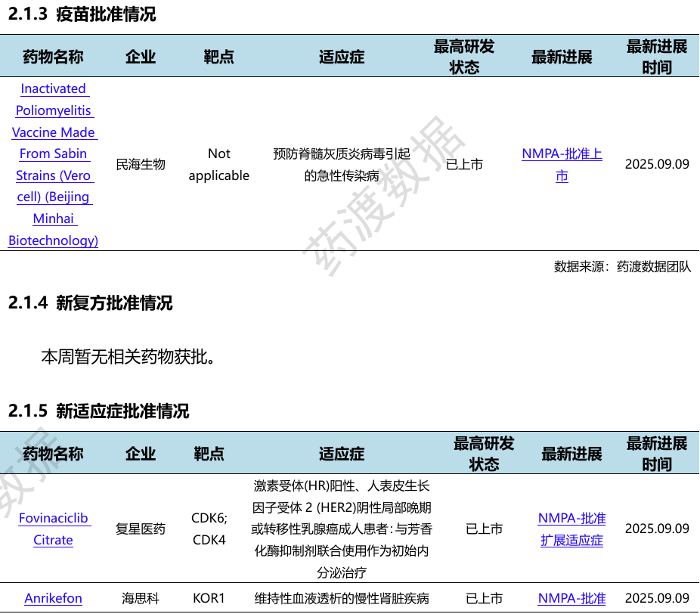This screenshot has width=700, height=614.
Task: Click the 2.1.3 疫苗批准情况 heading
Action: click(82, 14)
